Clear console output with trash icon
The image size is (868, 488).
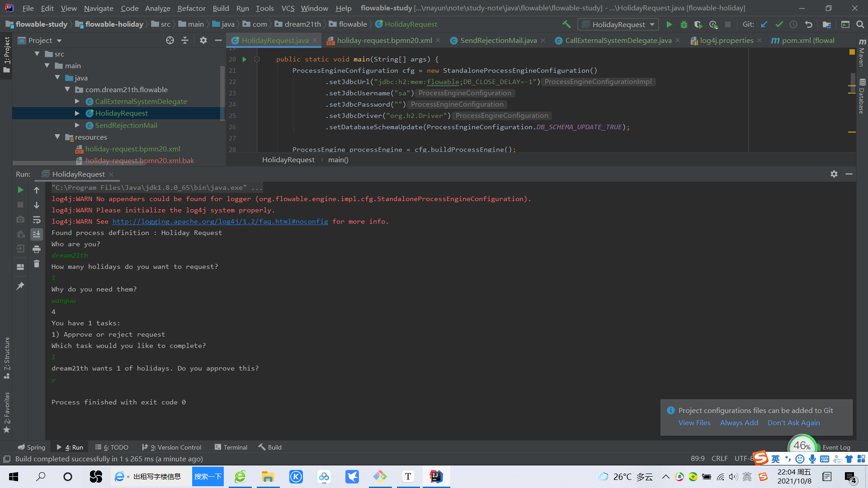click(x=37, y=264)
